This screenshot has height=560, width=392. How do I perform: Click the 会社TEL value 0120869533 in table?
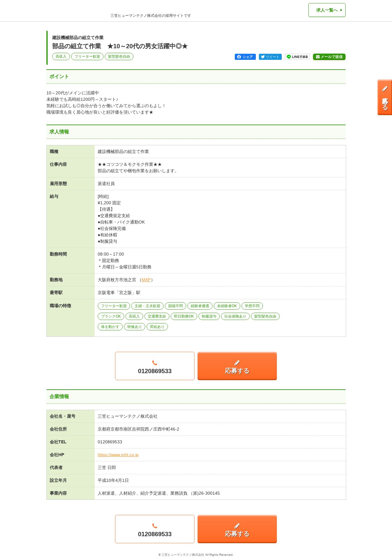coord(110,442)
